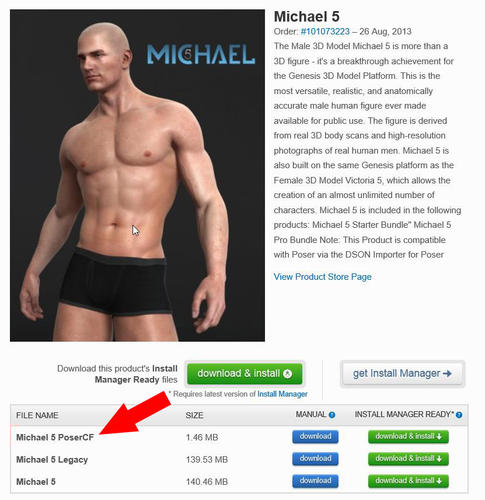
Task: Select the Michael 5 Legacy file name
Action: (x=52, y=460)
